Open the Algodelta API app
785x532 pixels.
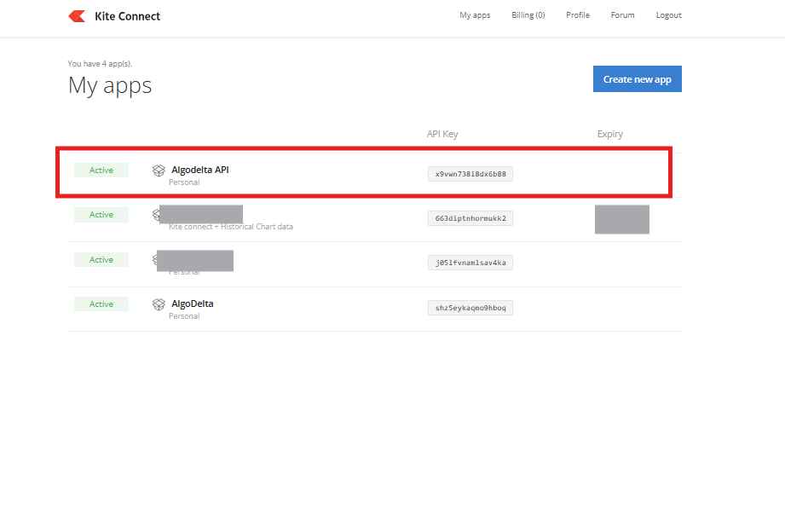point(199,170)
